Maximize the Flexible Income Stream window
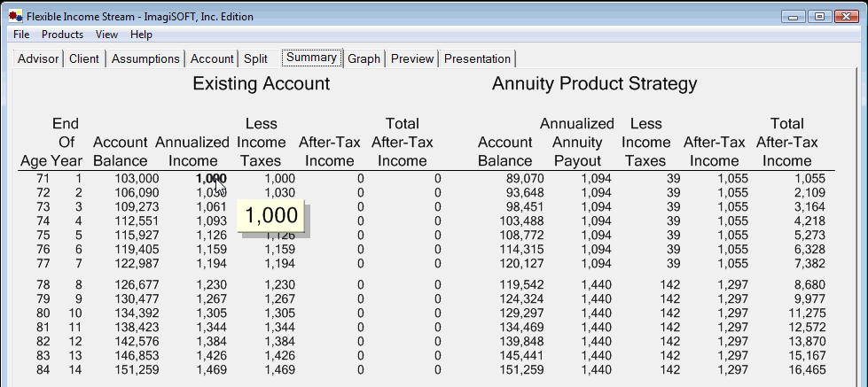The width and height of the screenshot is (868, 387). (x=820, y=17)
